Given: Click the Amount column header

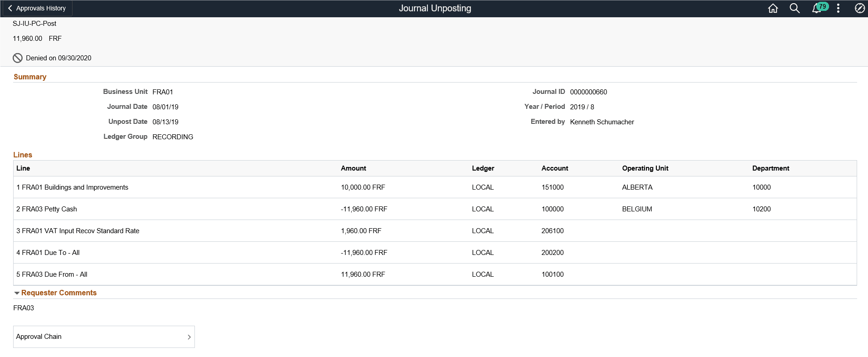Looking at the screenshot, I should (x=353, y=168).
